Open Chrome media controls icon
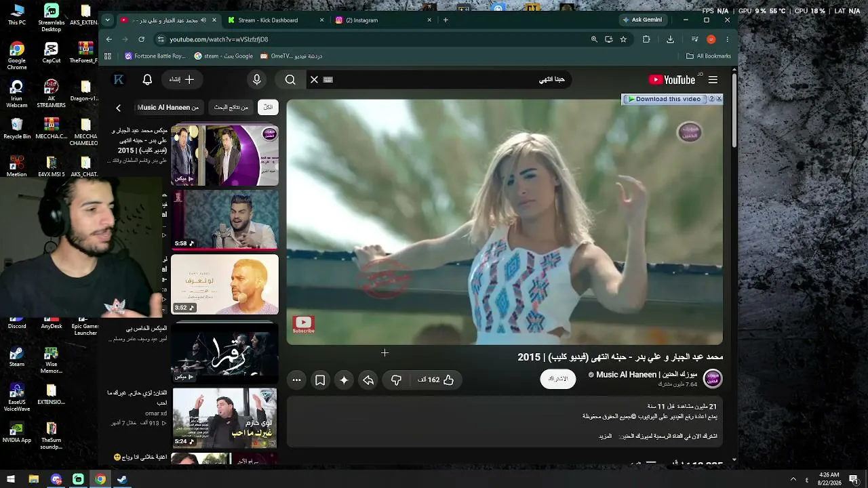This screenshot has height=488, width=868. (x=694, y=39)
